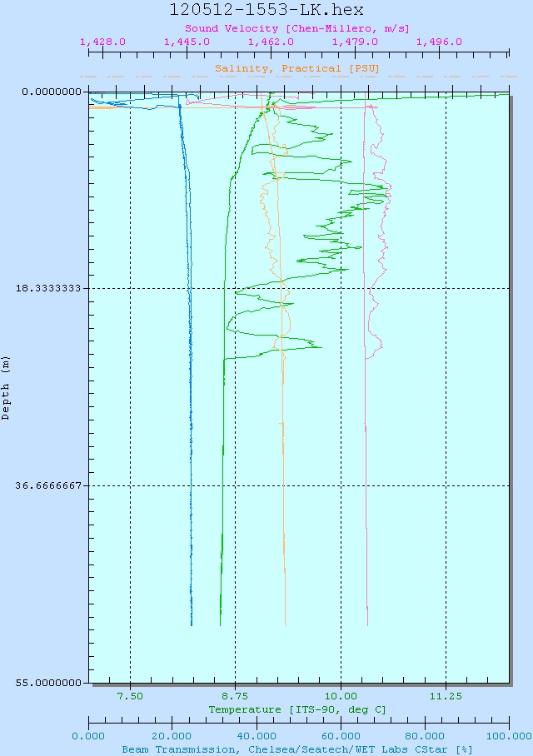This screenshot has width=533, height=756.
Task: Select the 11.25 temperature tick label
Action: click(446, 696)
